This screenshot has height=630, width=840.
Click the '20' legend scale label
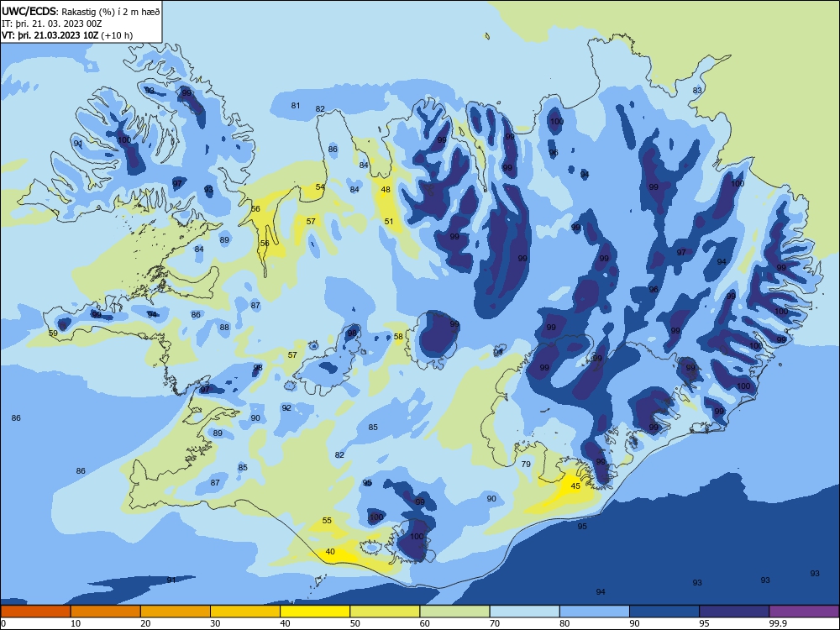[145, 623]
